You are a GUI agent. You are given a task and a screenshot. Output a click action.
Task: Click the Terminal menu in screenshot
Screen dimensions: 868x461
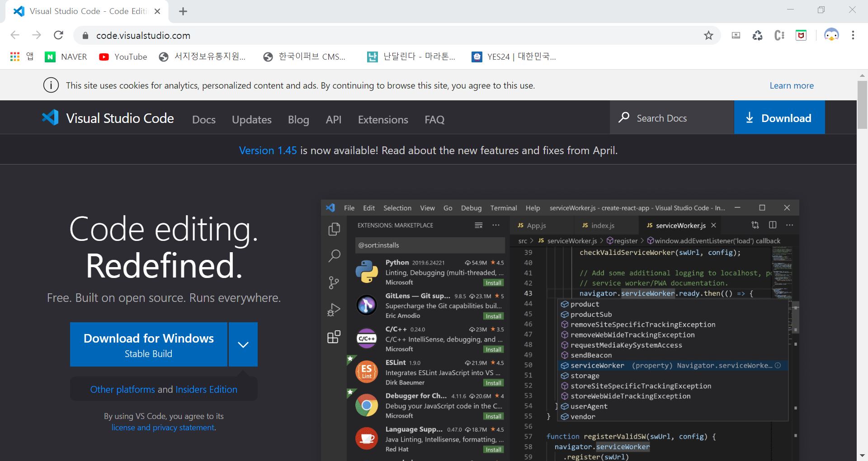[504, 208]
